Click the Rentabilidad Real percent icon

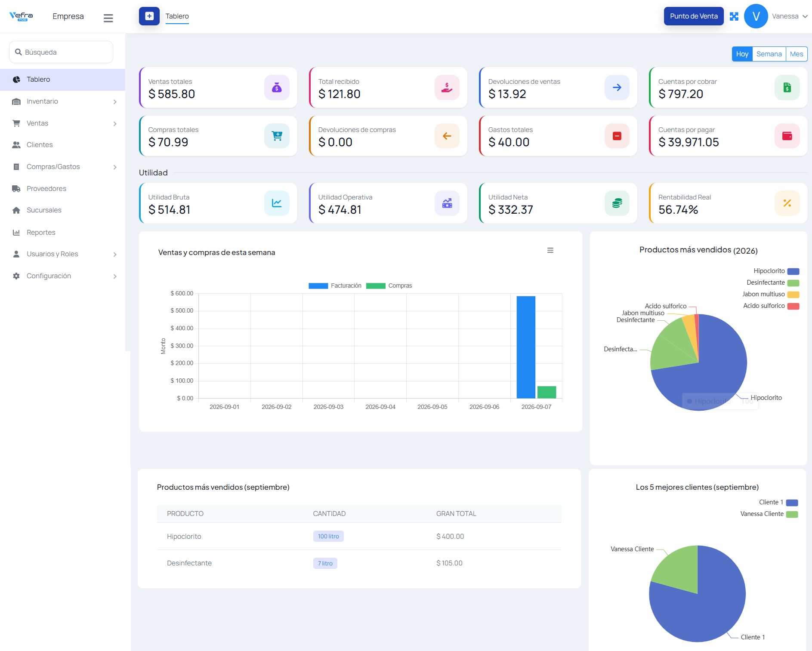click(x=787, y=203)
